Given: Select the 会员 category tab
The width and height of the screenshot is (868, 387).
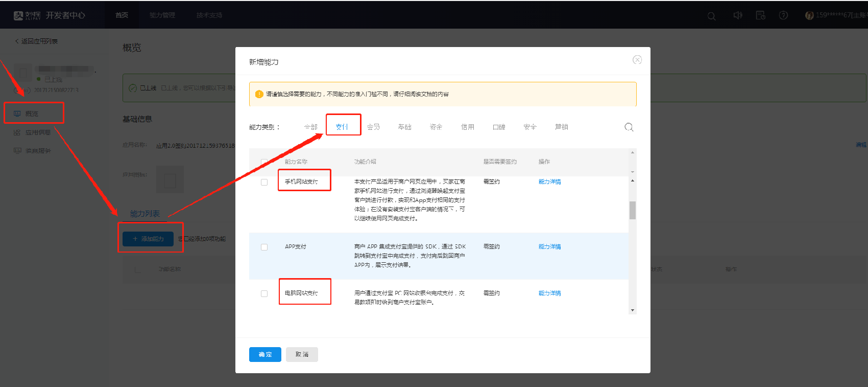Looking at the screenshot, I should (373, 127).
